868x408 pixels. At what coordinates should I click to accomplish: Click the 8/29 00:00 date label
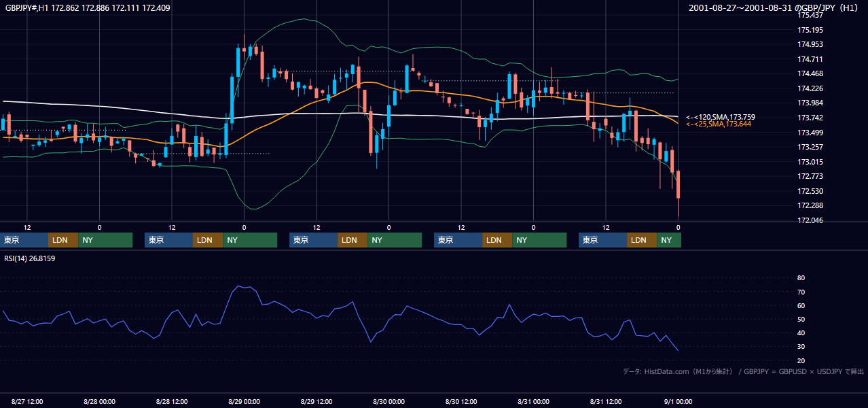[x=244, y=401]
